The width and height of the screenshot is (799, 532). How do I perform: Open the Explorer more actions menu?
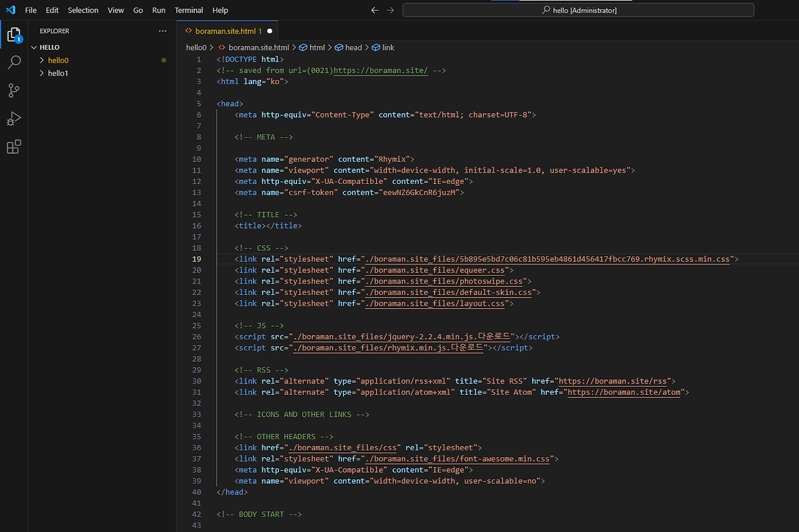[162, 31]
